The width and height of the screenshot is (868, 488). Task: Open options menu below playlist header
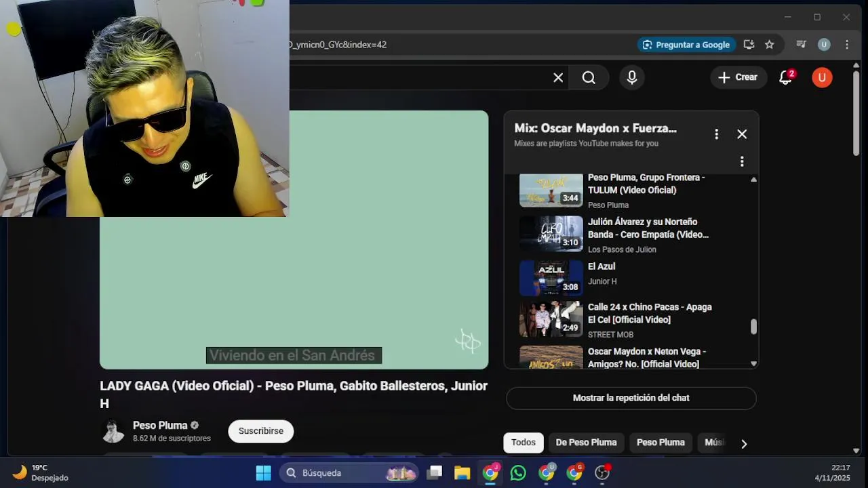[x=742, y=161]
